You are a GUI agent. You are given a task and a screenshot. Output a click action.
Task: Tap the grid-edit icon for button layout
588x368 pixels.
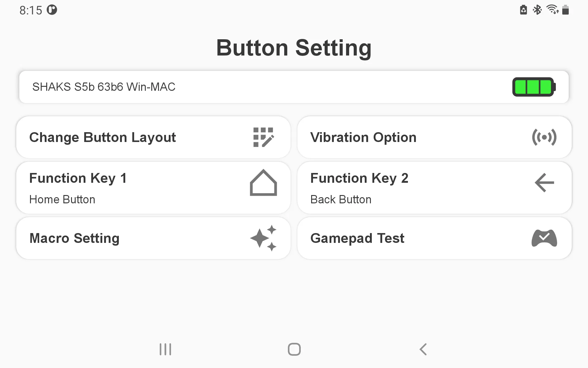263,137
